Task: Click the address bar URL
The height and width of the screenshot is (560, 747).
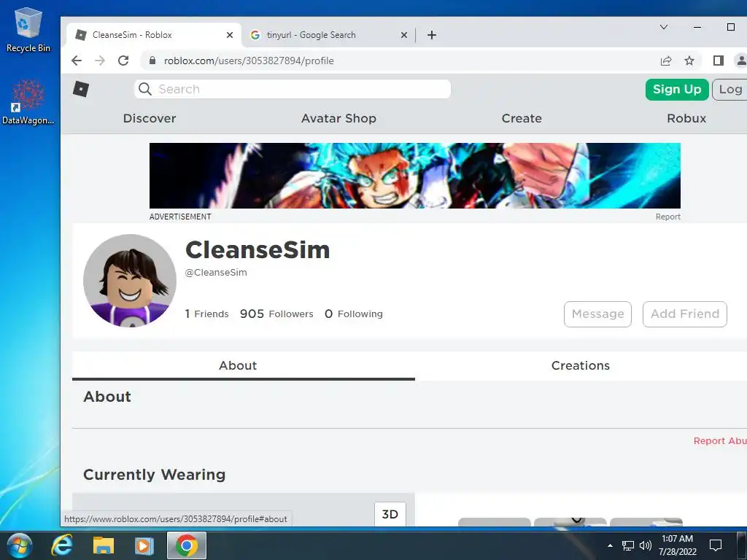Action: 249,61
